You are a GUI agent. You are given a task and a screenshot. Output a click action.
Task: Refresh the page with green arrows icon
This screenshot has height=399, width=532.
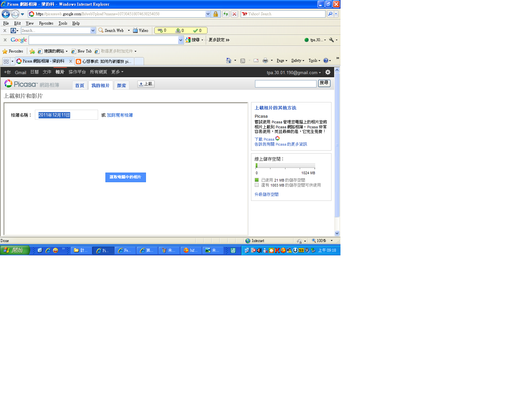click(x=226, y=14)
